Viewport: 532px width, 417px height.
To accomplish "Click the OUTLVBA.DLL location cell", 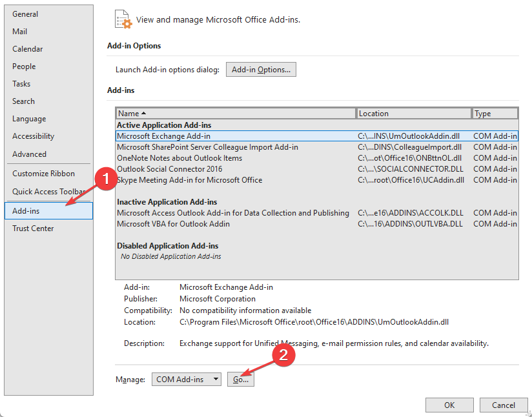I will pos(410,224).
